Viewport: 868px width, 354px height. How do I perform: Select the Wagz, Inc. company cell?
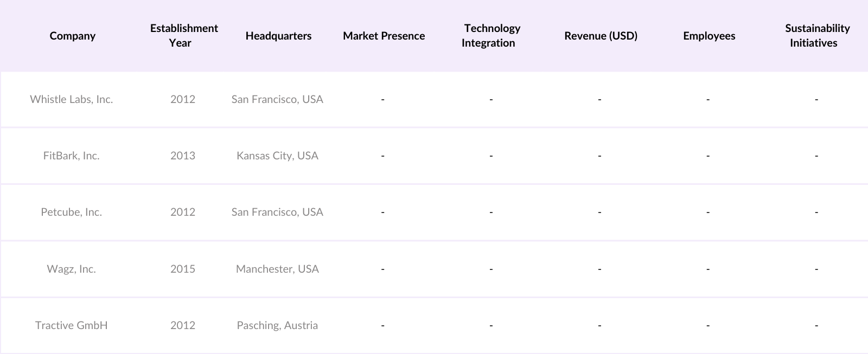(72, 269)
